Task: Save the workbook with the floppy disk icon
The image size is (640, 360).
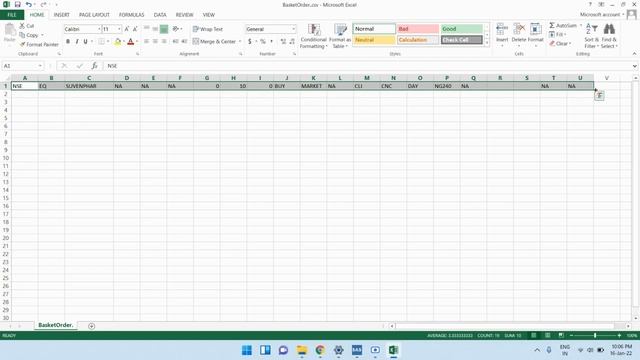Action: click(17, 4)
